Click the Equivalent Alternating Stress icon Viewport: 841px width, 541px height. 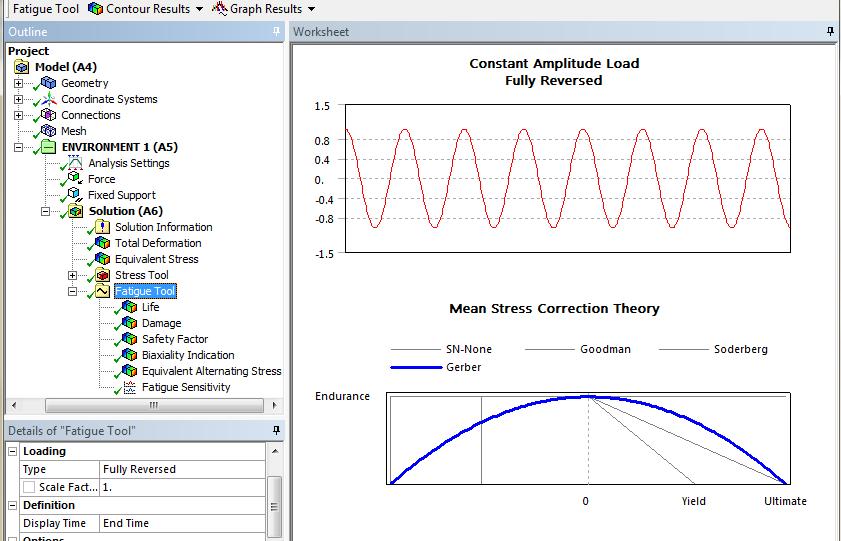pos(129,370)
